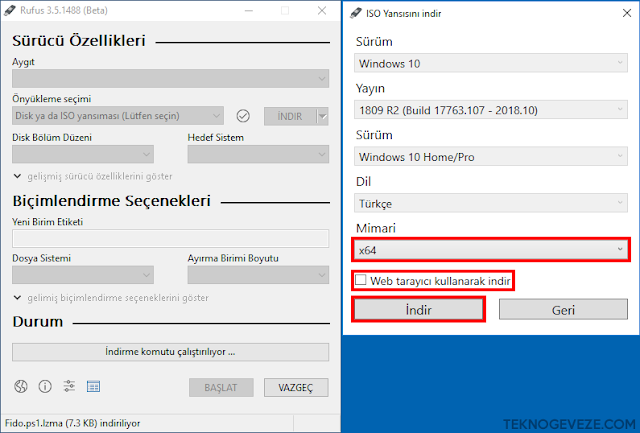Open the Rufus about info icon
This screenshot has height=433, width=640.
coord(45,386)
